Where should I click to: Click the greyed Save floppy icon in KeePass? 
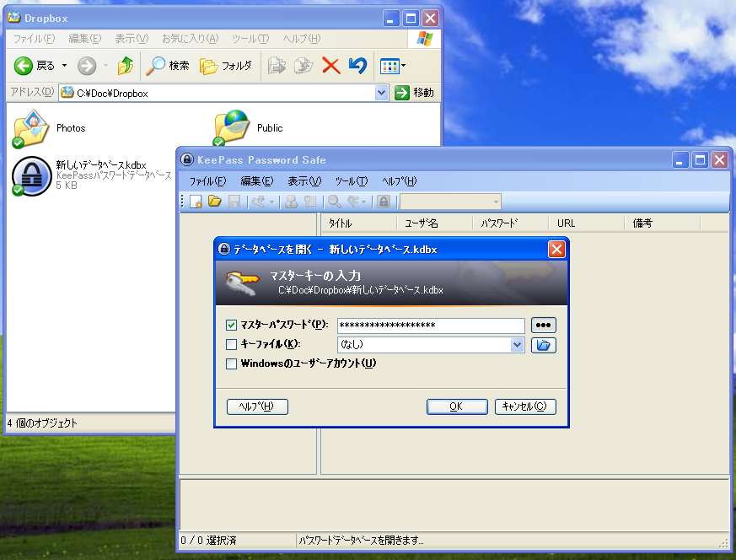pyautogui.click(x=234, y=202)
